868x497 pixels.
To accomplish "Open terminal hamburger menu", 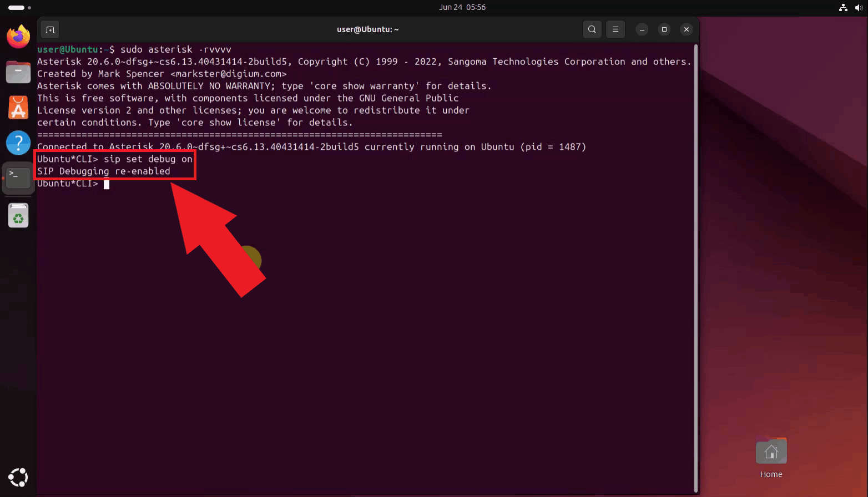I will point(615,29).
